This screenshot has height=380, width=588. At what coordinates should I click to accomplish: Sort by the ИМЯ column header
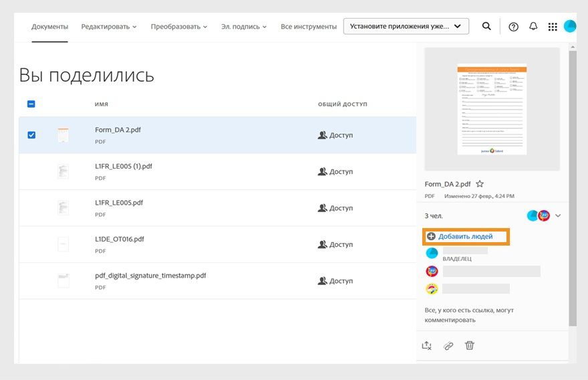(x=102, y=104)
